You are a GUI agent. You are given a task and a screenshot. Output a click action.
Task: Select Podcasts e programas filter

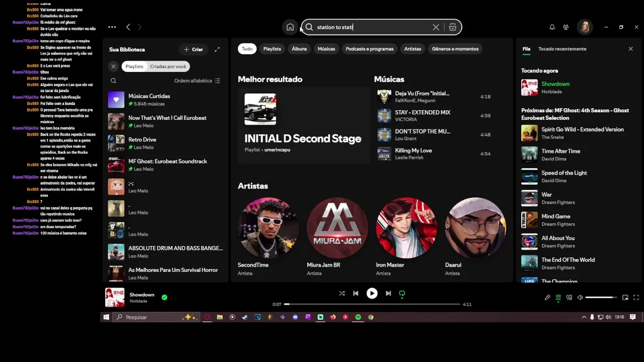(369, 49)
